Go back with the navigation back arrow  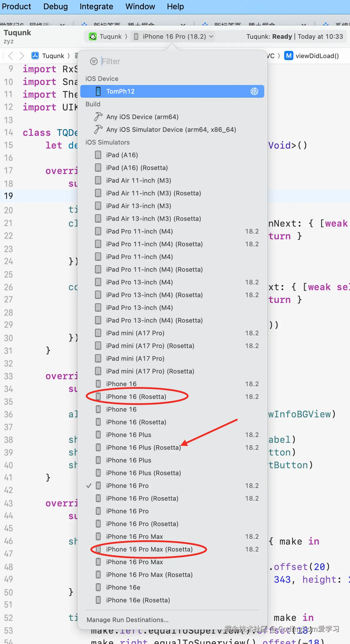point(10,55)
